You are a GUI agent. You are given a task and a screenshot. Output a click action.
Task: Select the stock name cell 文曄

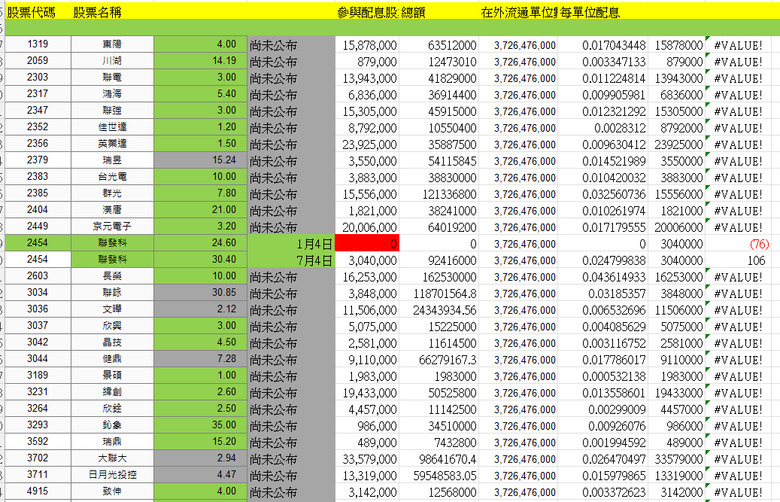click(112, 309)
